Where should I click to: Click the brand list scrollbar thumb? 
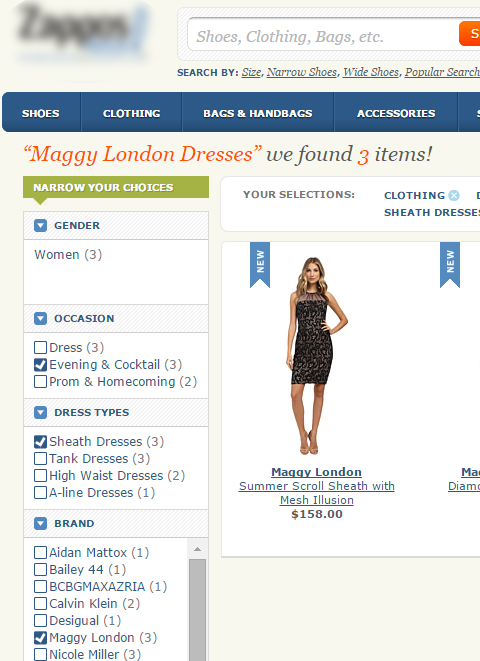197,610
